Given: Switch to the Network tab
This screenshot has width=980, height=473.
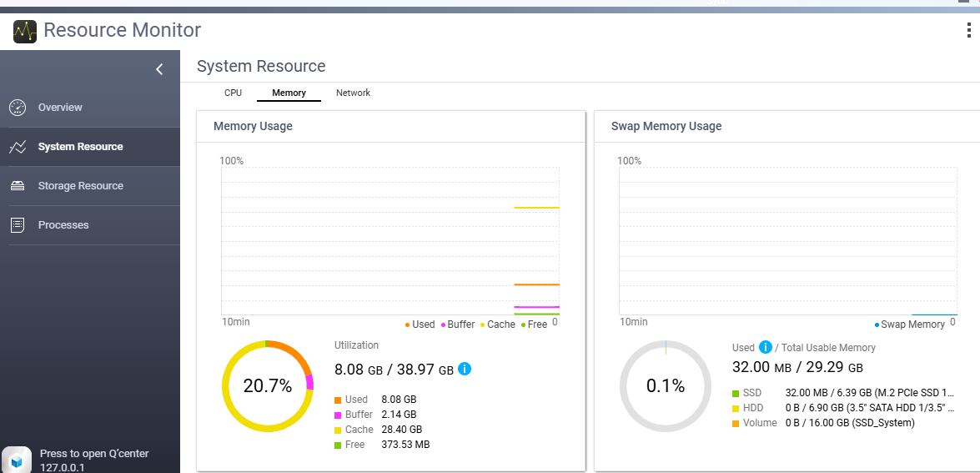Looking at the screenshot, I should pos(353,93).
